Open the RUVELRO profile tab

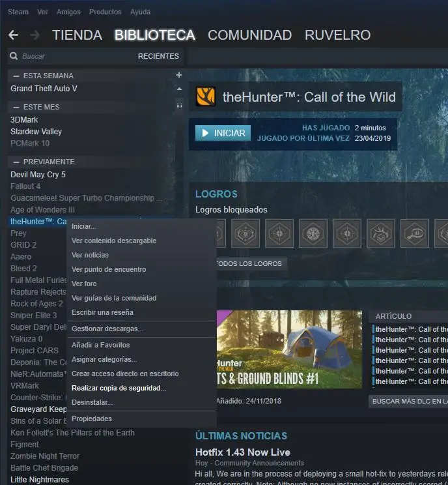point(338,35)
